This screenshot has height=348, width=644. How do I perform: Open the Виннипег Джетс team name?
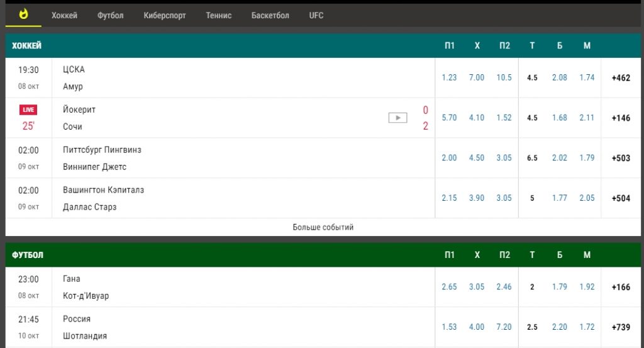[x=94, y=167]
